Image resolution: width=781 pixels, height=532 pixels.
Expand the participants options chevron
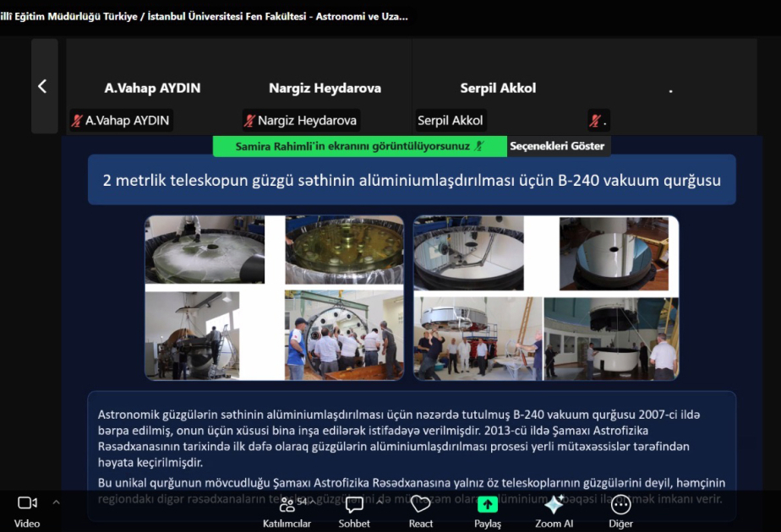click(x=312, y=502)
